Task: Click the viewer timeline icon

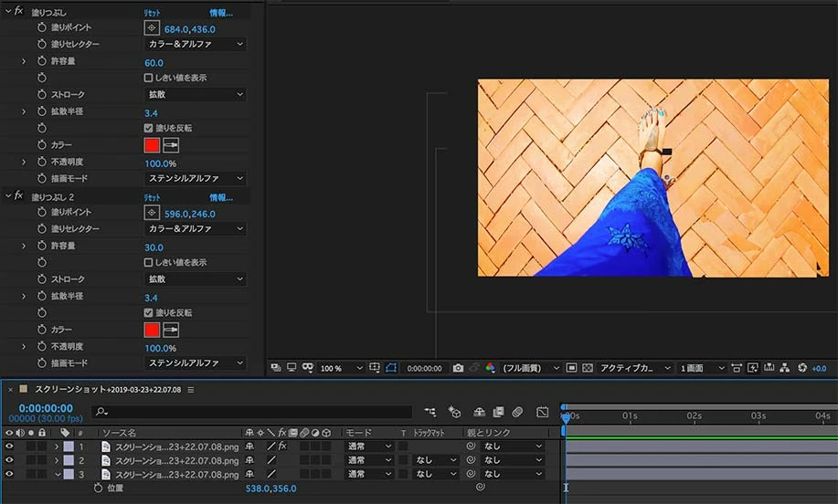Action: coord(769,367)
